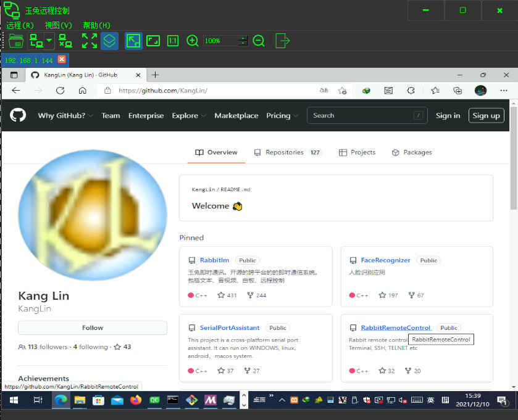This screenshot has width=518, height=420.
Task: Open the Team nav link
Action: (111, 115)
